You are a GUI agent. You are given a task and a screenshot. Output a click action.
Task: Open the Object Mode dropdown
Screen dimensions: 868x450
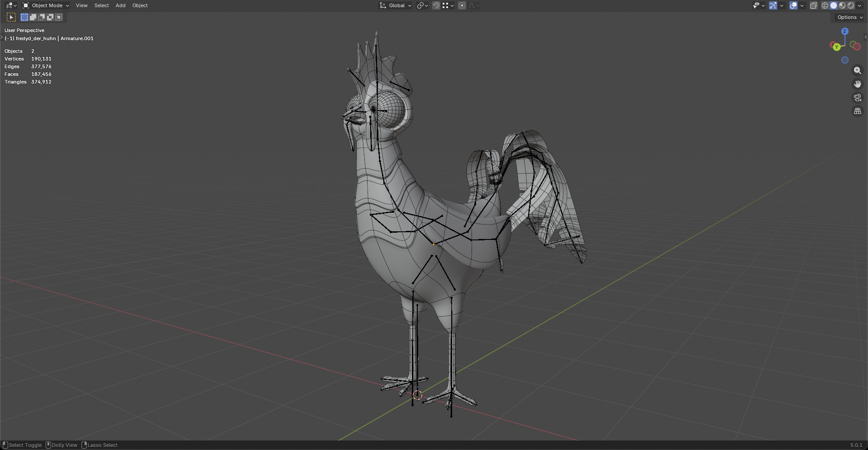pyautogui.click(x=46, y=5)
